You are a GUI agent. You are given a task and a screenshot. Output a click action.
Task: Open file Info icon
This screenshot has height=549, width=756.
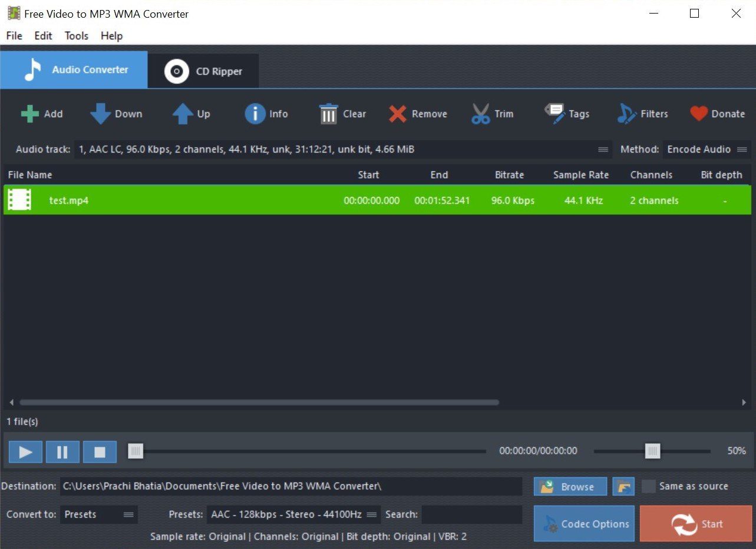(x=255, y=114)
